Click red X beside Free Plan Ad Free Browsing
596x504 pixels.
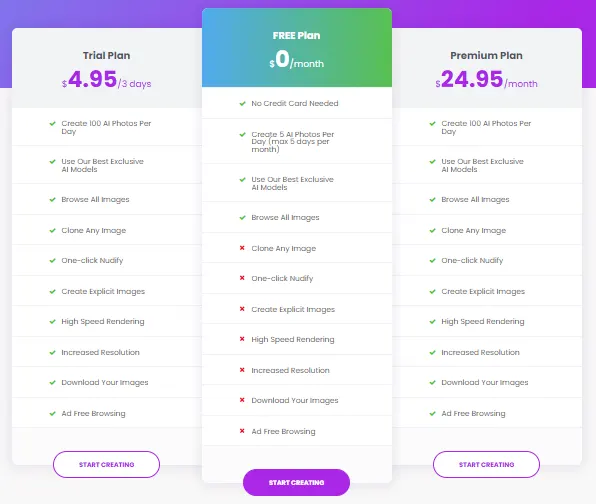[242, 431]
